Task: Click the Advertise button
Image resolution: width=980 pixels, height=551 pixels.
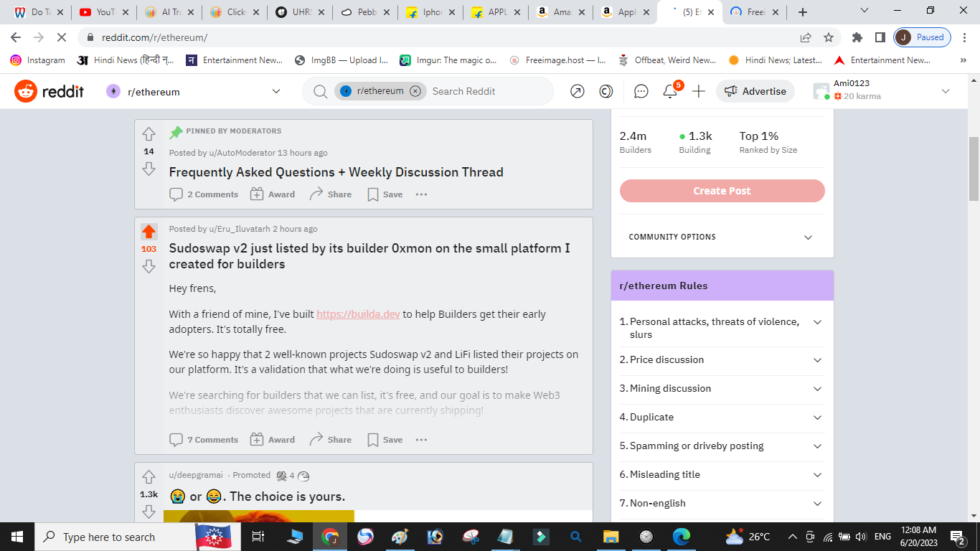Action: [x=755, y=91]
